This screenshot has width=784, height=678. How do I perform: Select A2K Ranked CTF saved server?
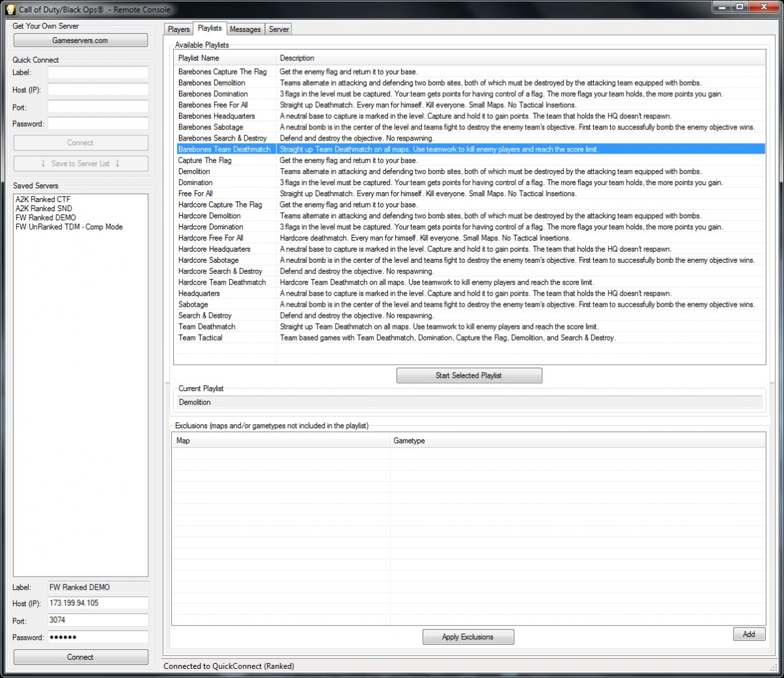coord(43,199)
